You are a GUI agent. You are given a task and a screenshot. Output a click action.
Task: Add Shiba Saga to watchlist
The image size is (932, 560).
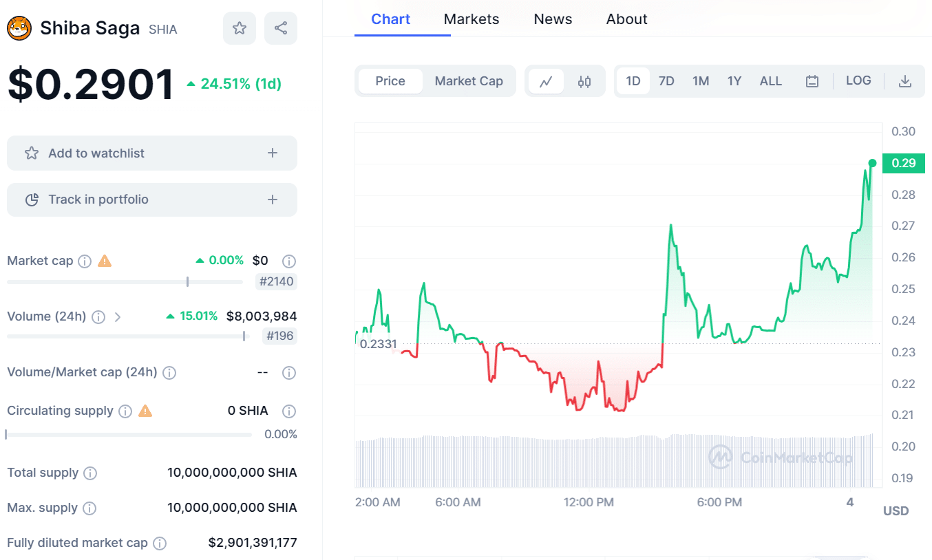pyautogui.click(x=152, y=153)
